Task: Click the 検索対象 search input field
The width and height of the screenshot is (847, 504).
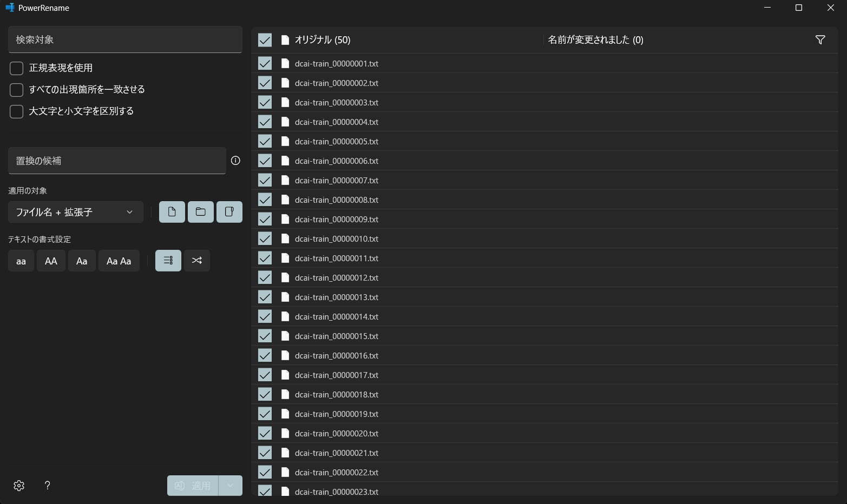Action: point(125,39)
